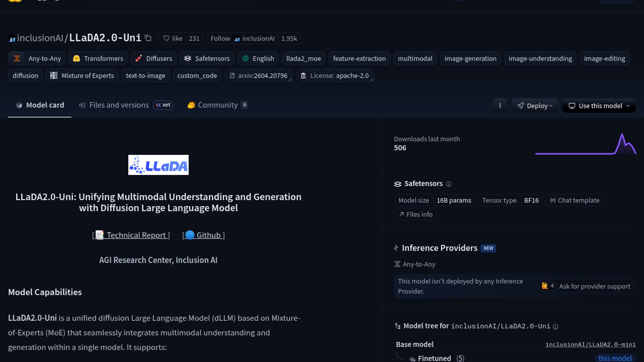Select the Any-to-Any tag icon

tap(17, 58)
